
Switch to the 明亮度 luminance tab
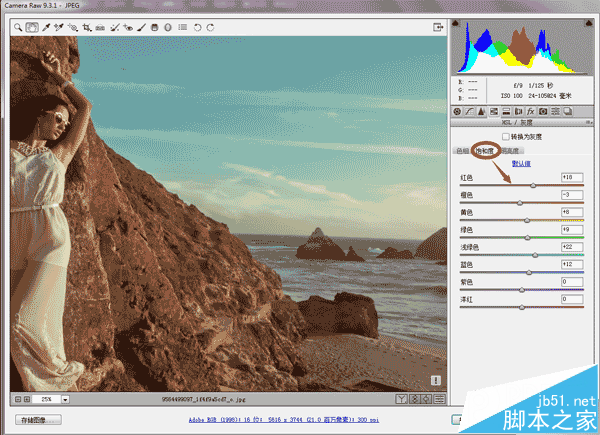click(x=510, y=151)
